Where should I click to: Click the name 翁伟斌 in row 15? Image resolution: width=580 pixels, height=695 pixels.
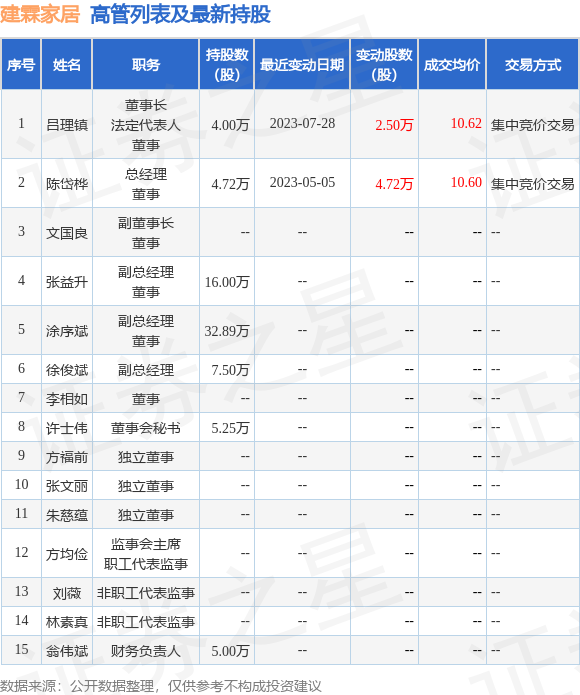pos(67,651)
